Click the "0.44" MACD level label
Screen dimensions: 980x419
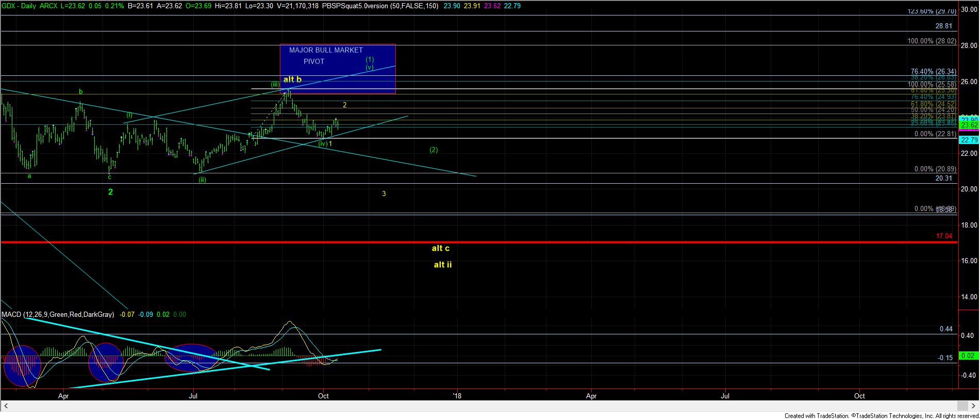tap(946, 329)
